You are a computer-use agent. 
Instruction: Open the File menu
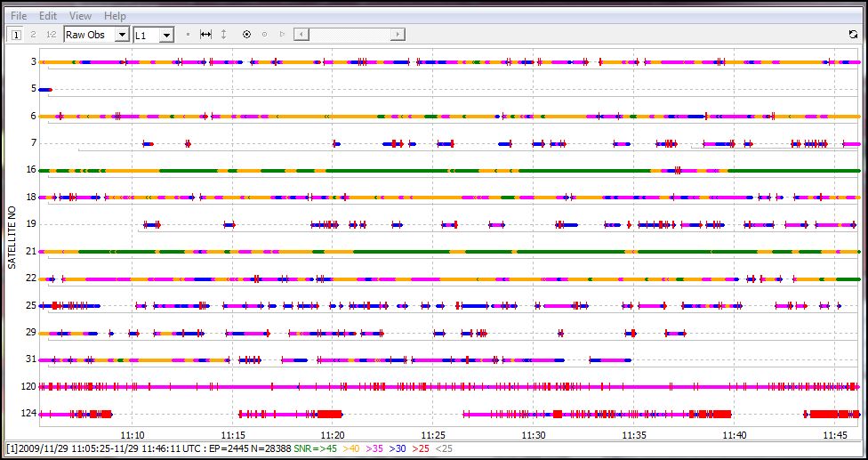(x=18, y=16)
